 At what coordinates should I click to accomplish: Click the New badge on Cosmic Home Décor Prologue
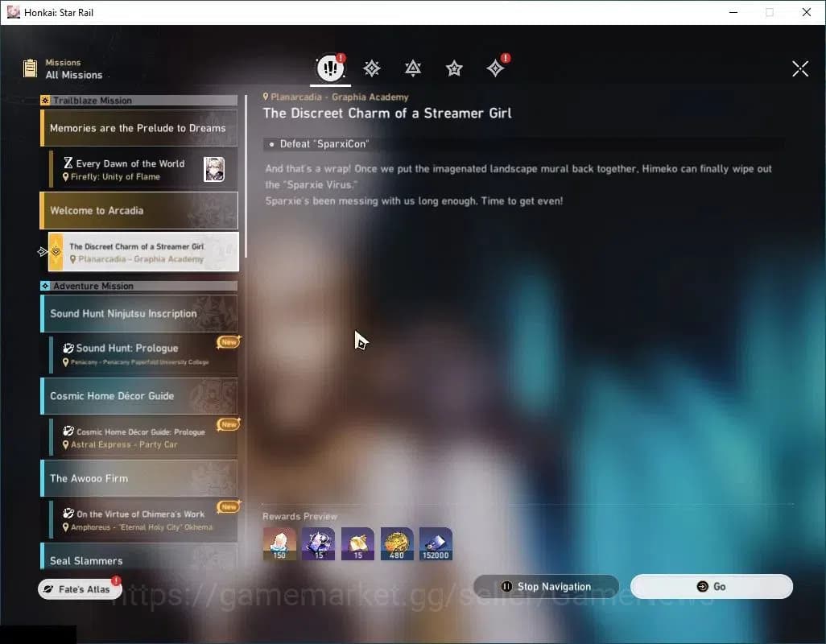(x=229, y=424)
